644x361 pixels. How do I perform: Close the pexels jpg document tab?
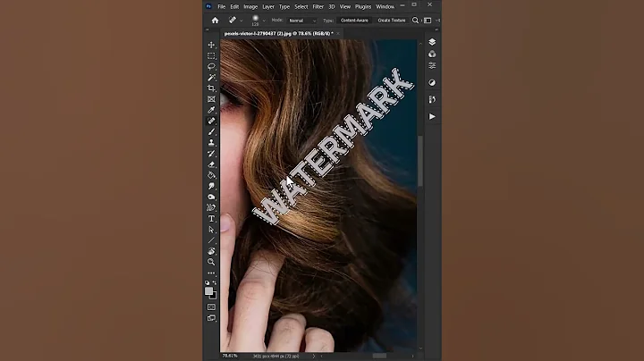338,34
